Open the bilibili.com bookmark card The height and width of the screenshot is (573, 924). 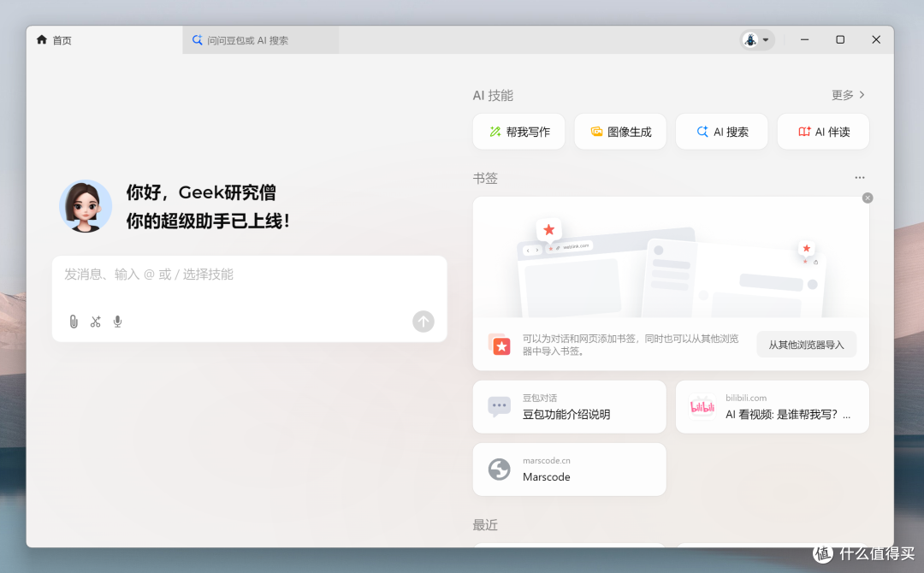point(772,407)
